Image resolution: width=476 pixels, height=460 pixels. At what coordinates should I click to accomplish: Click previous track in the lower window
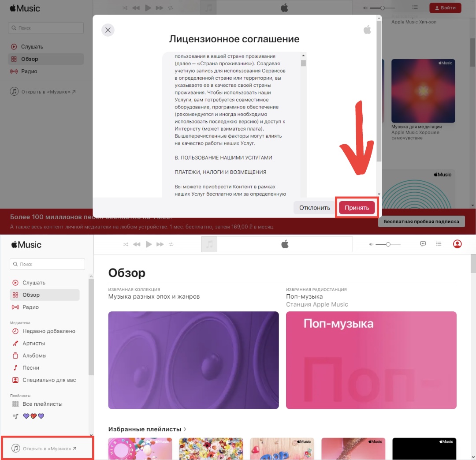137,244
